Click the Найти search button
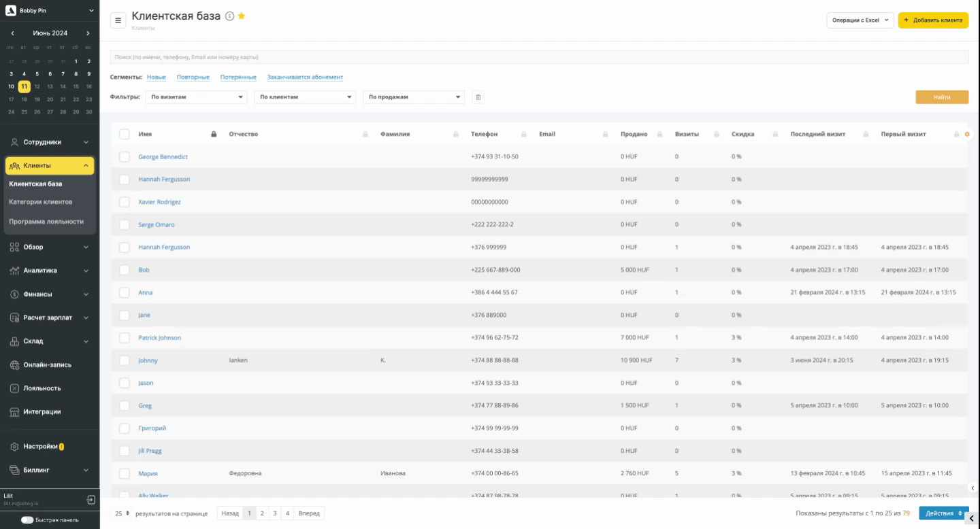The width and height of the screenshot is (980, 529). coord(942,97)
